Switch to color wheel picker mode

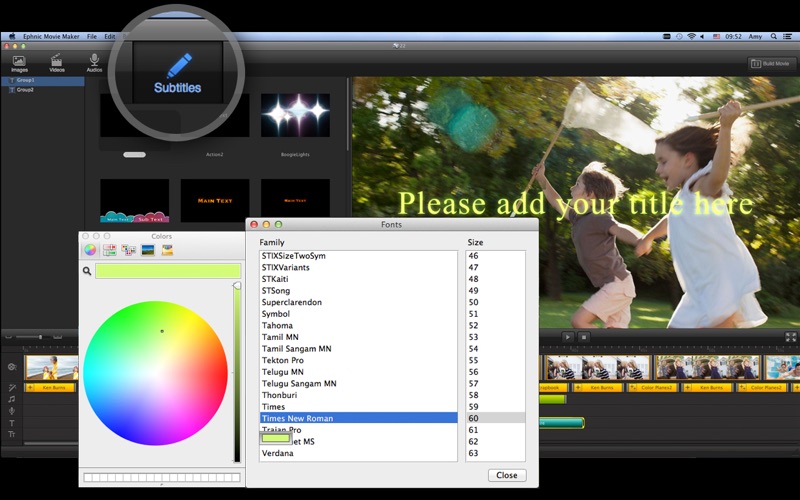coord(90,250)
